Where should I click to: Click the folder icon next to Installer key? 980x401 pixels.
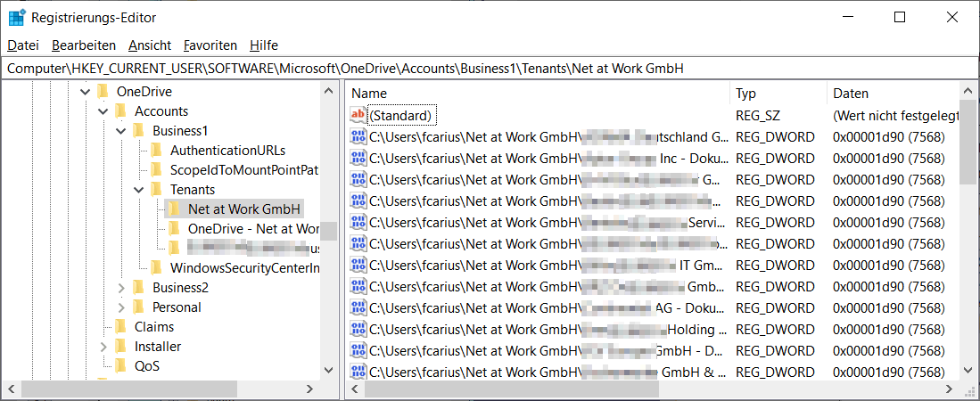(121, 346)
